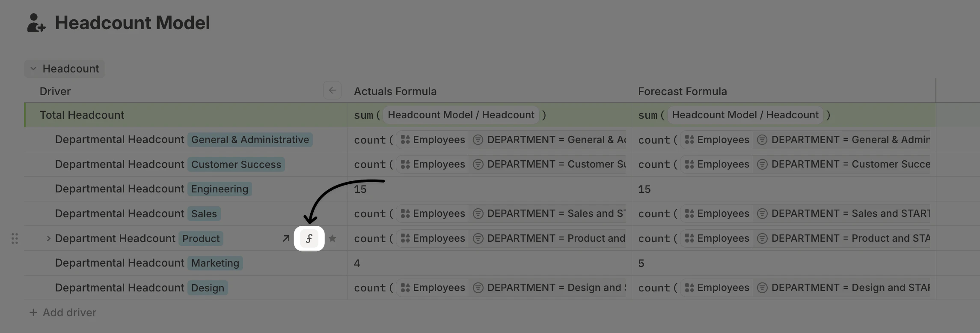The width and height of the screenshot is (980, 333).
Task: Click Employees chip in General & Administrative actuals
Action: 432,140
